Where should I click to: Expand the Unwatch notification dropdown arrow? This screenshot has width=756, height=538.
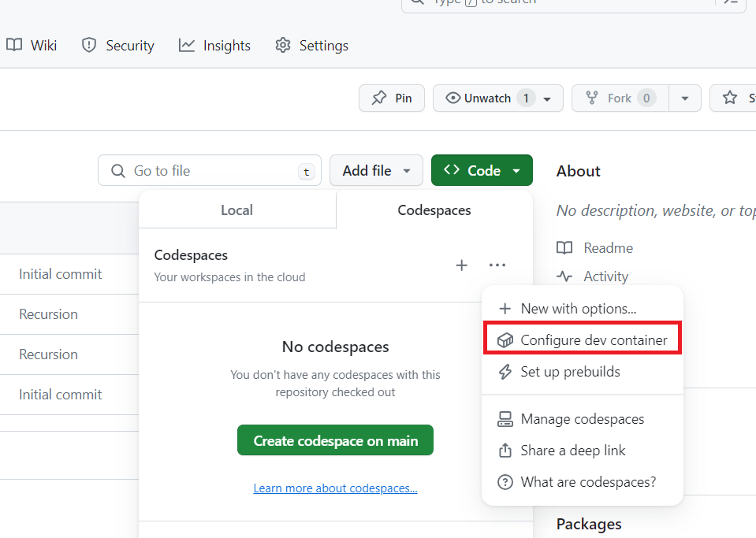547,98
